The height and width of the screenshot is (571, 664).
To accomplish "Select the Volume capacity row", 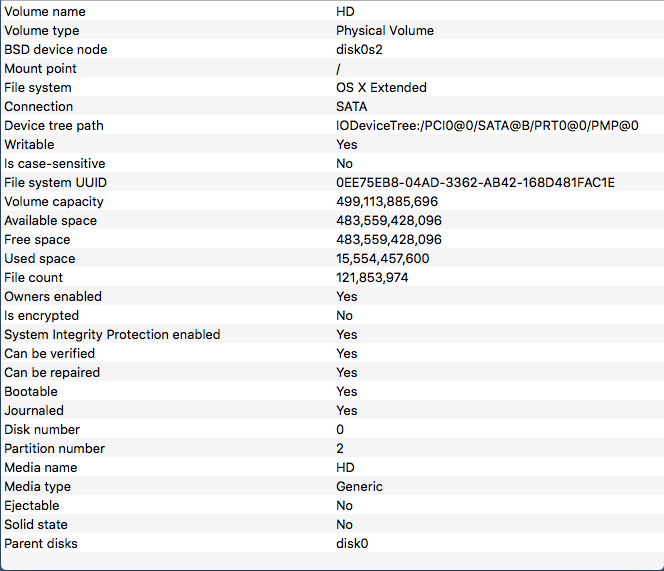I will 332,202.
